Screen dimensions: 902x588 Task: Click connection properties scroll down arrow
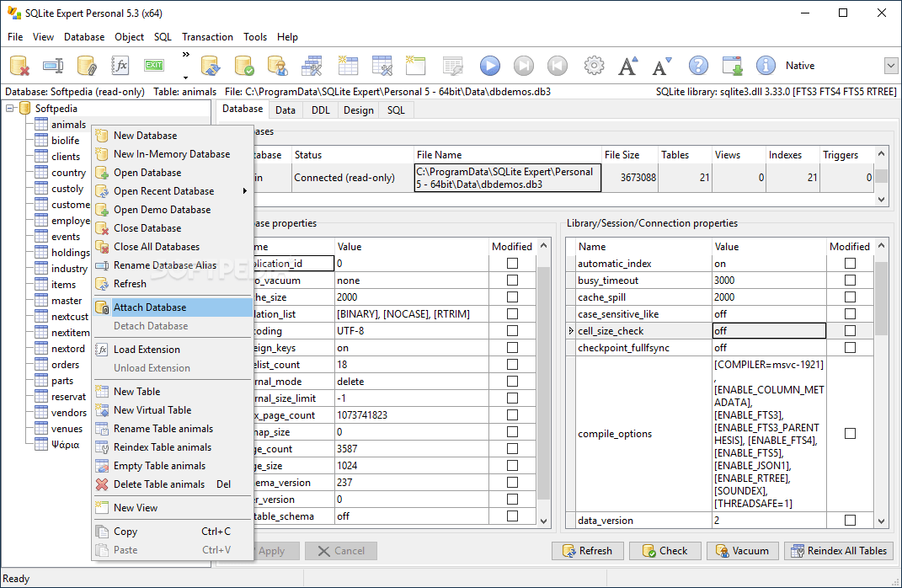tap(881, 521)
